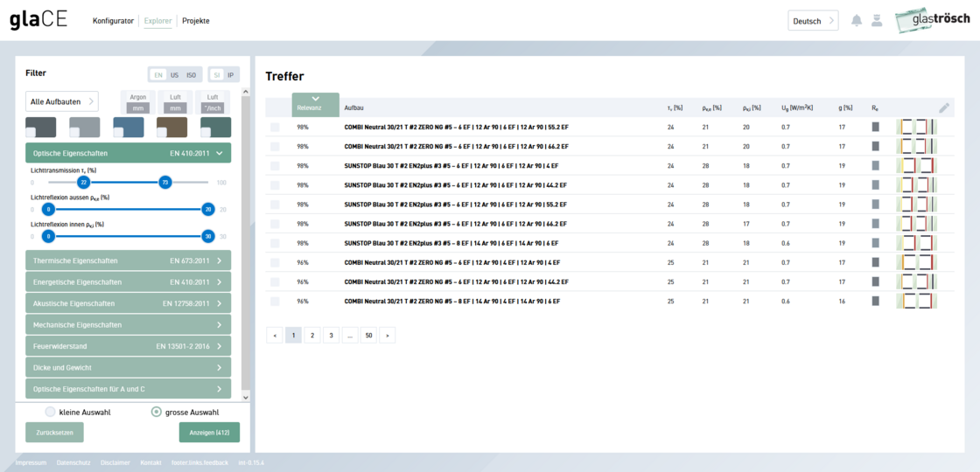Viewport: 980px width, 472px height.
Task: Open glass buildup diagram of COMBI Neutral 66.2 EF row
Action: 917,146
